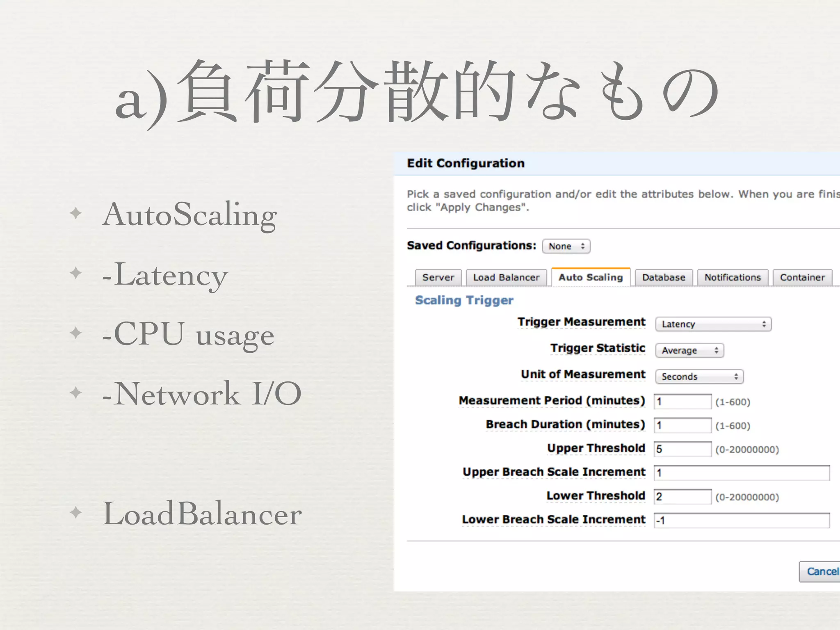Open the Container tab
The image size is (840, 630).
click(x=802, y=278)
